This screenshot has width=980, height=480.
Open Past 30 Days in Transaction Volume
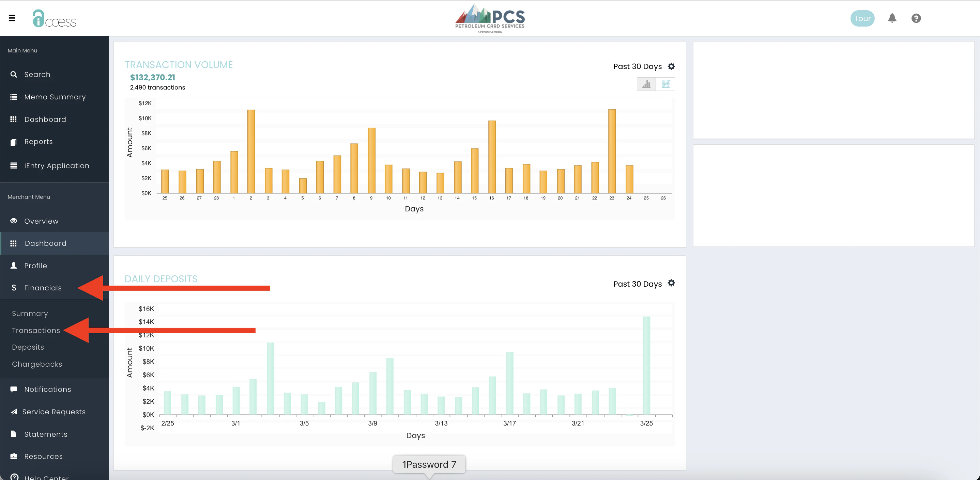pyautogui.click(x=637, y=66)
